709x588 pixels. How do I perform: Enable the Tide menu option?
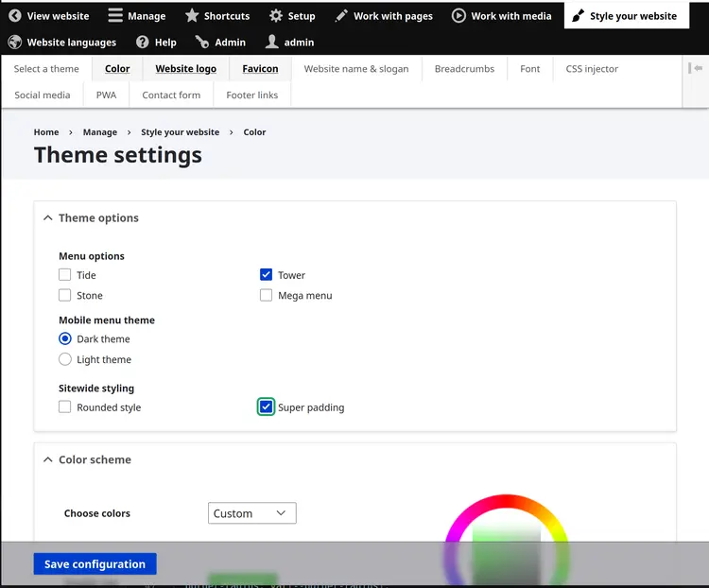[64, 274]
